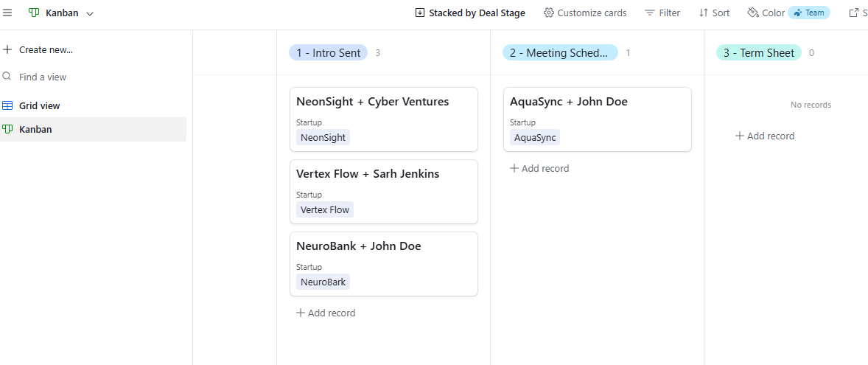Open the NeuroBank + John Doe card

click(x=384, y=264)
